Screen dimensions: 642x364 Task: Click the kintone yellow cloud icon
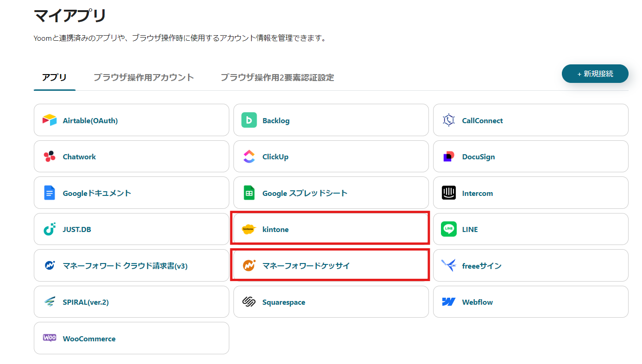point(249,229)
